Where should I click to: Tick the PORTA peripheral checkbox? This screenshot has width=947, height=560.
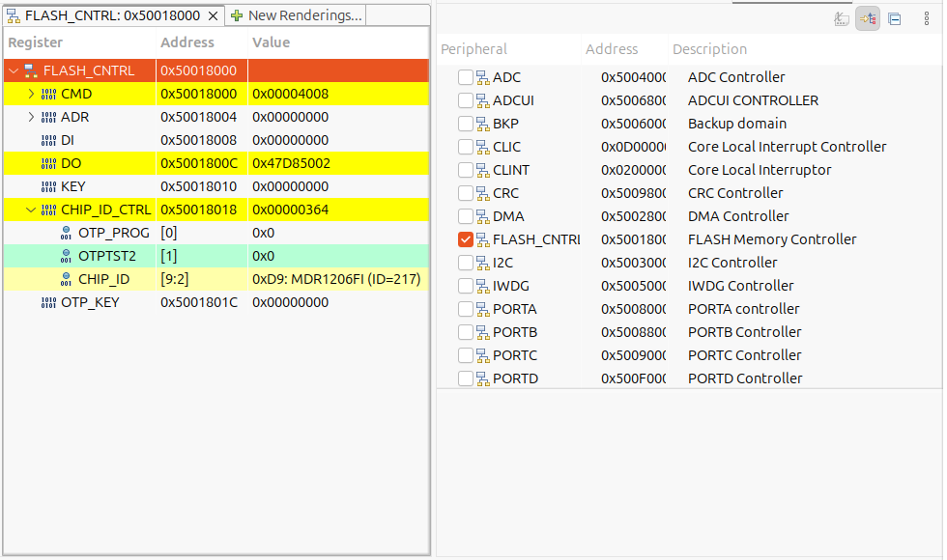point(466,309)
